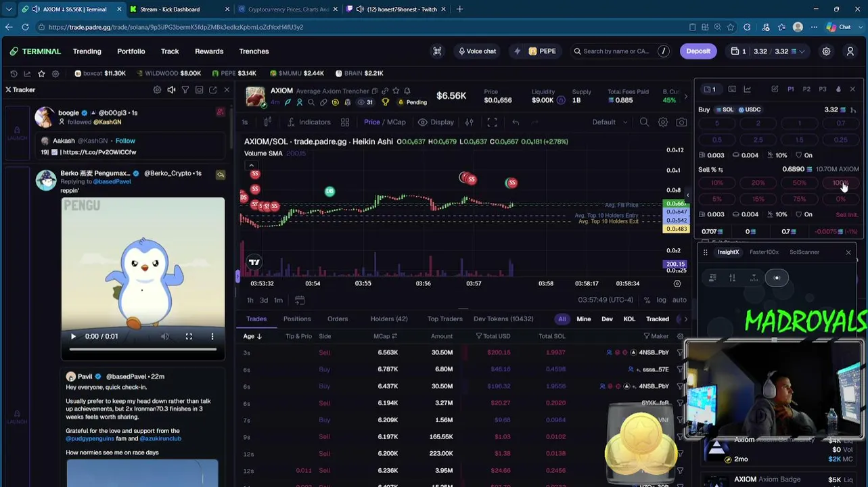
Task: Select USDC as the buy currency
Action: (750, 110)
